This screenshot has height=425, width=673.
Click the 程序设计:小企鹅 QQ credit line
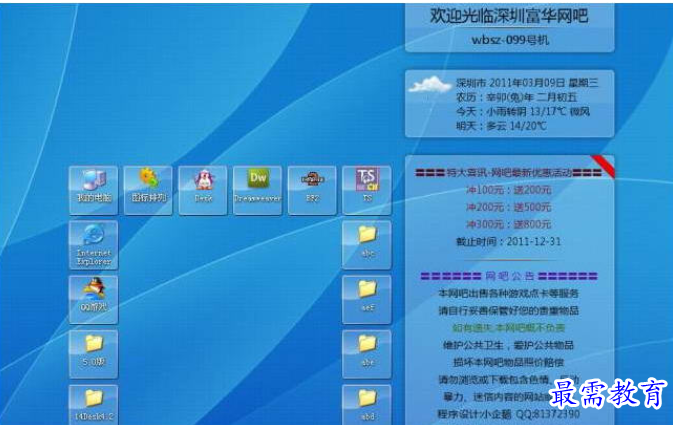point(509,414)
